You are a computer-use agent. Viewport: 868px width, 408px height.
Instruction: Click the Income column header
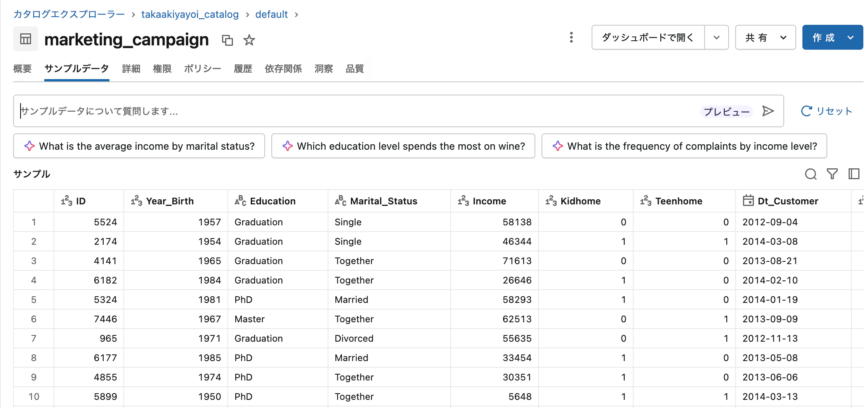coord(495,201)
